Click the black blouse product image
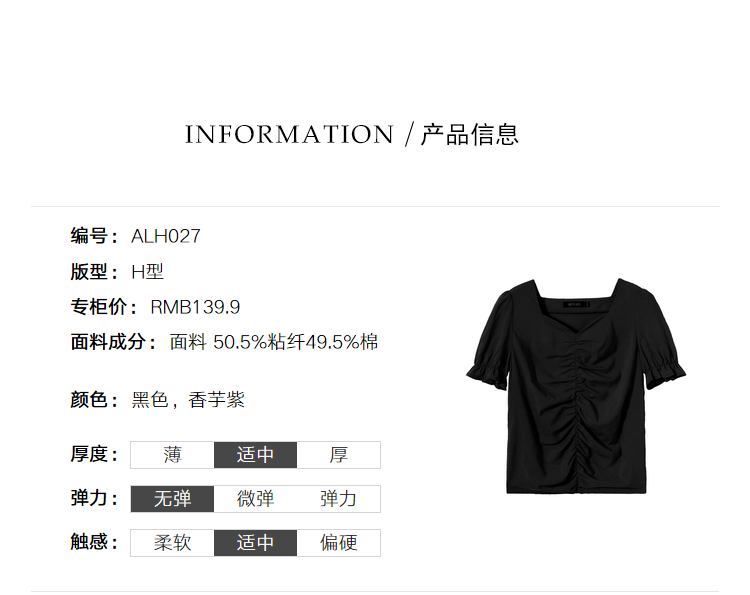 point(576,386)
